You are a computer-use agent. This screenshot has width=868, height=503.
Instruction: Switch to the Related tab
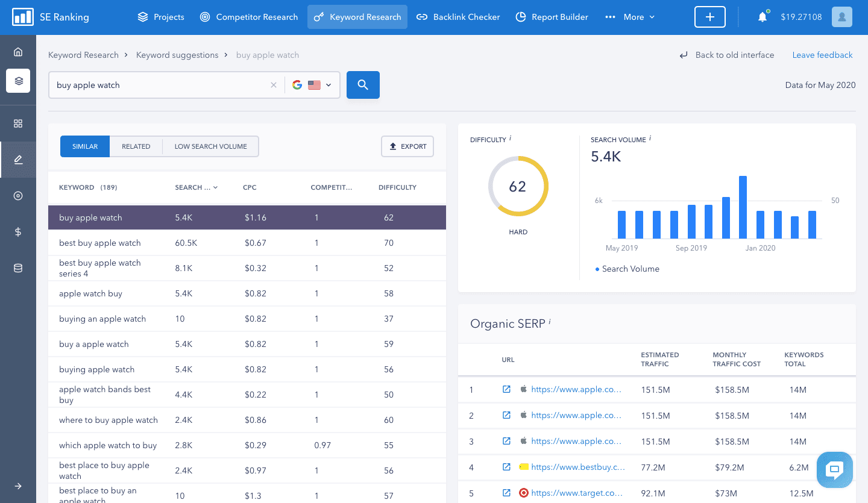(x=136, y=146)
